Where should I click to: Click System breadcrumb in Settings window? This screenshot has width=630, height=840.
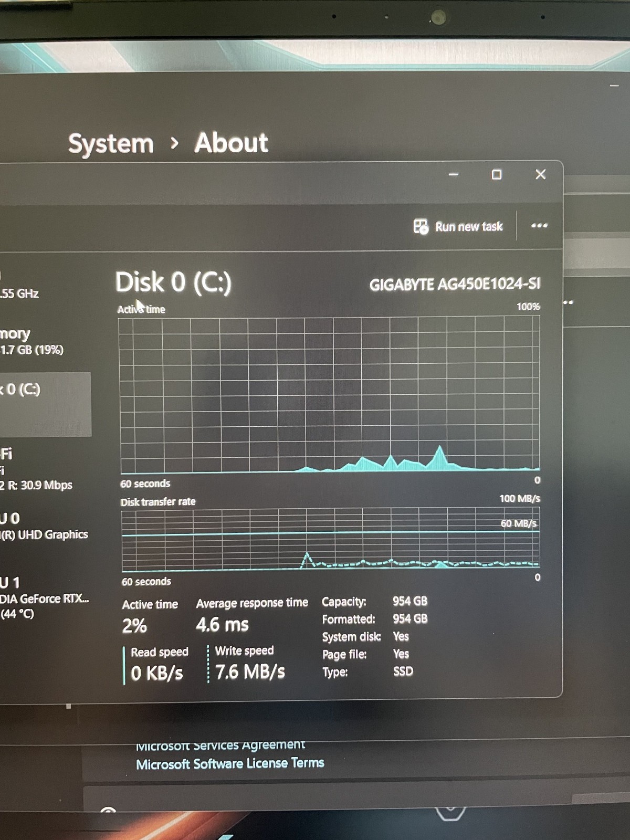(x=111, y=143)
